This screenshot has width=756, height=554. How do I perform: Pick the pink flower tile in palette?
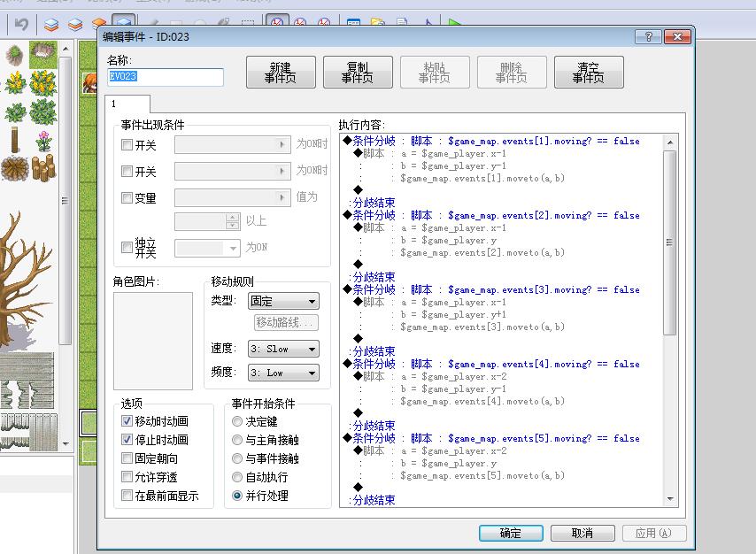tap(44, 141)
